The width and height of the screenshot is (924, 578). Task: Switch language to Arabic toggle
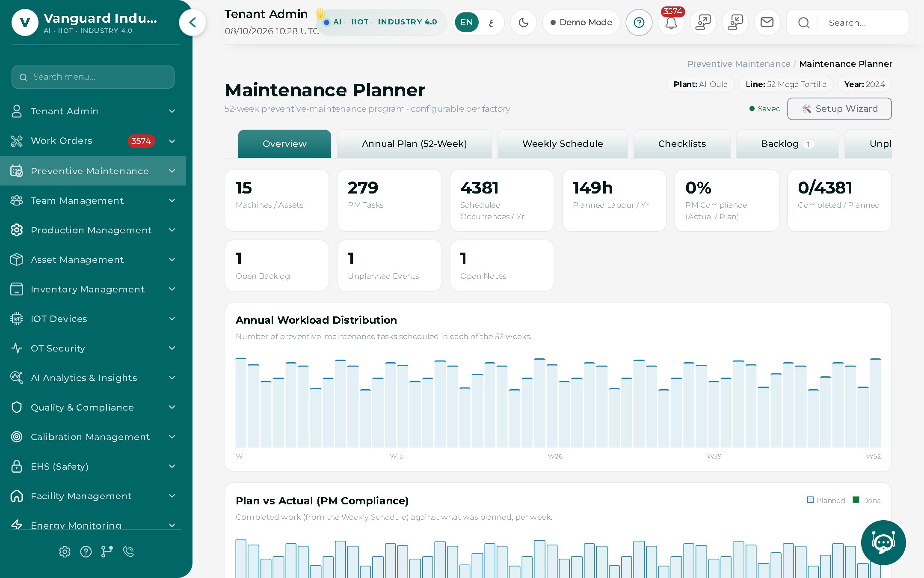coord(491,22)
